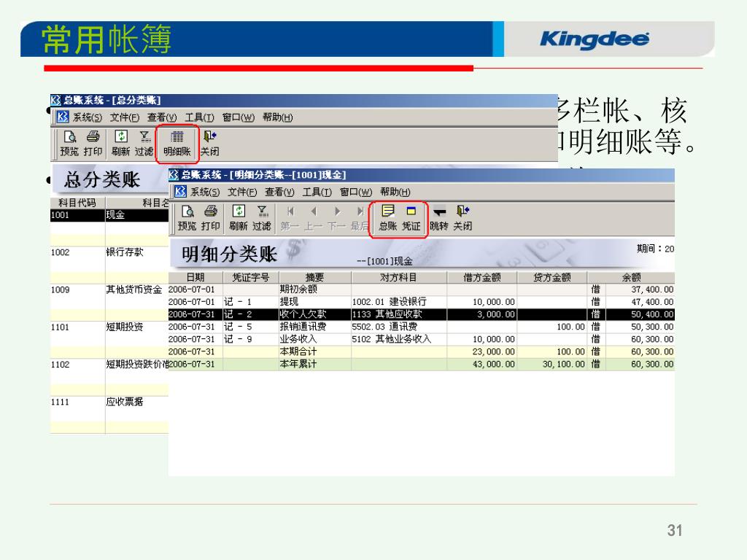
Task: Click K3 icon in 总分类账 title bar
Action: (x=55, y=100)
